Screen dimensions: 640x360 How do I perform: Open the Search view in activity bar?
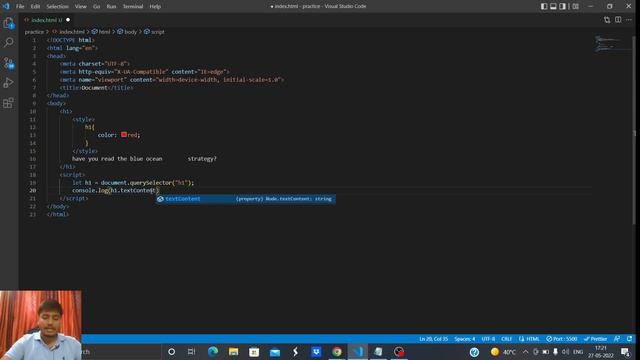point(9,42)
